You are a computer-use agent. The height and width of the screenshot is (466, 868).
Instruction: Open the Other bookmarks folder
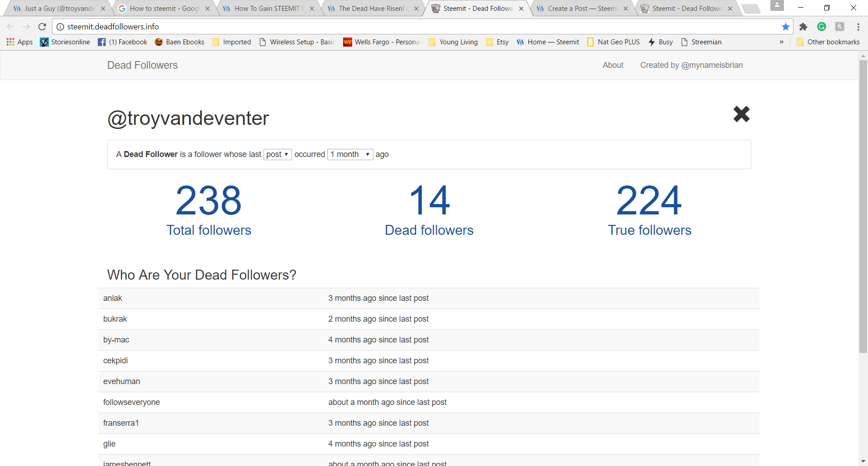828,42
